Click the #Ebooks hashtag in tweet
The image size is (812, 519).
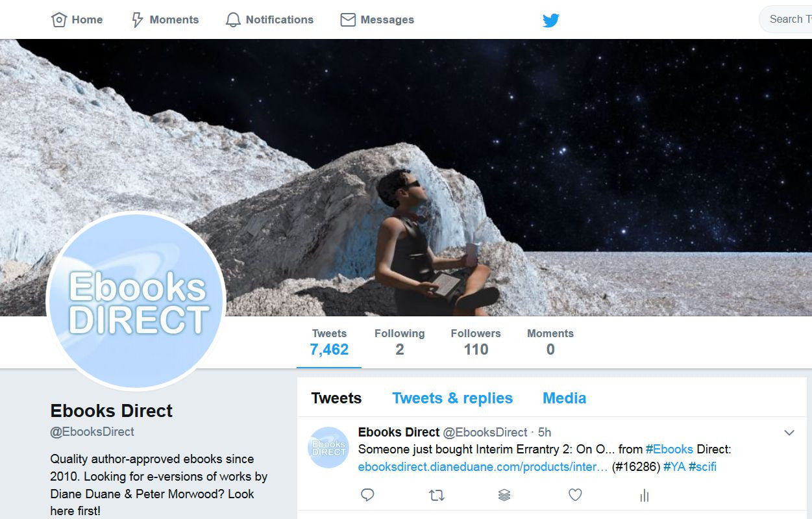(669, 449)
